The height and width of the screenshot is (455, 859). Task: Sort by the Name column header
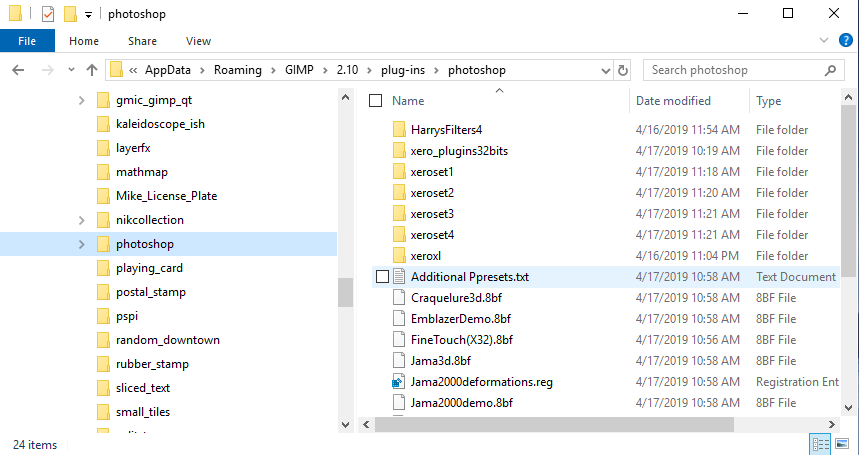point(408,101)
